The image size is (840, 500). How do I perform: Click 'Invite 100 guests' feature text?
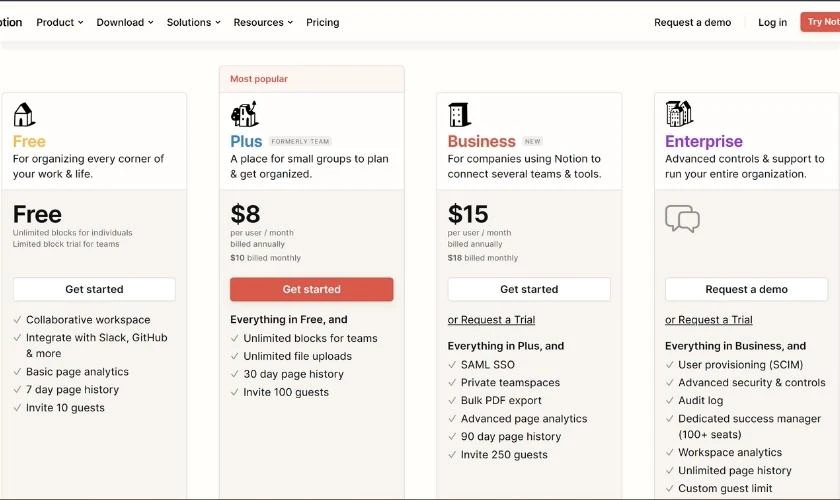point(286,392)
